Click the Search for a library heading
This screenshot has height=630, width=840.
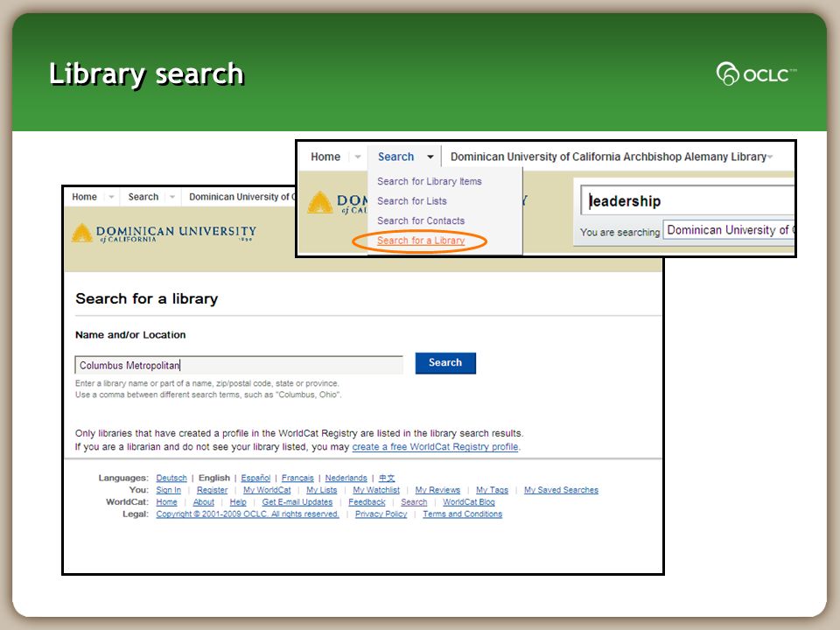coord(147,299)
